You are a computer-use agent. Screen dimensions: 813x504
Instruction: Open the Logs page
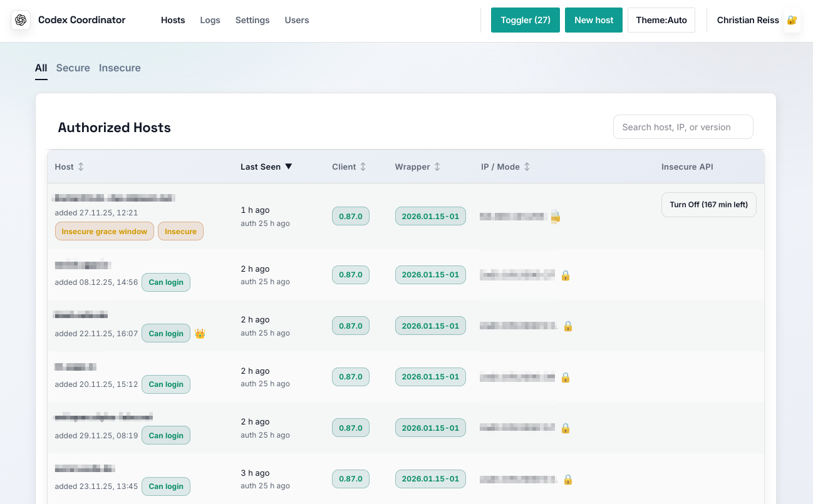[x=210, y=20]
